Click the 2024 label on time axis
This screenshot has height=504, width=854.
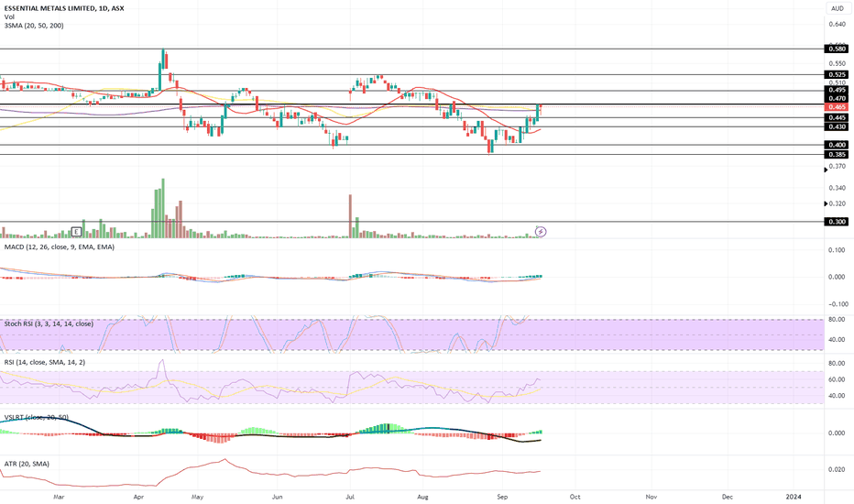(x=794, y=497)
